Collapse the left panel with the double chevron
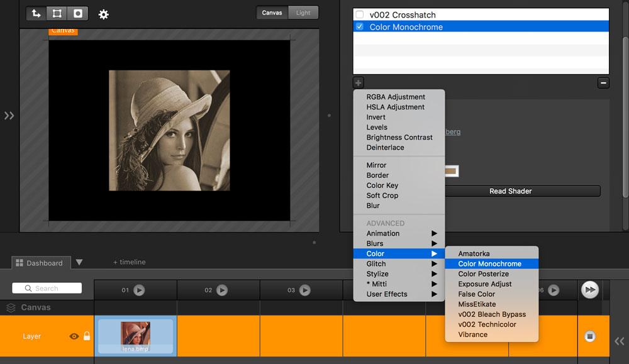Image resolution: width=629 pixels, height=364 pixels. point(9,115)
